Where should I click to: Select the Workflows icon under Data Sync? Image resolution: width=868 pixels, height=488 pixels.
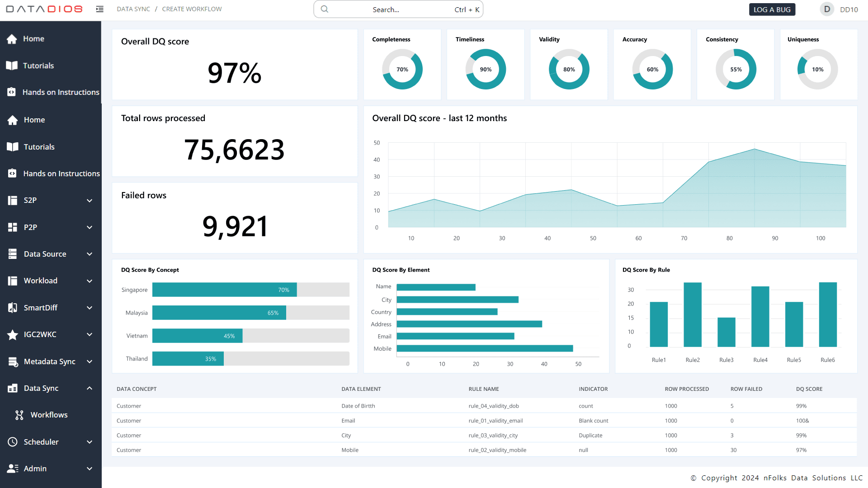coord(19,415)
